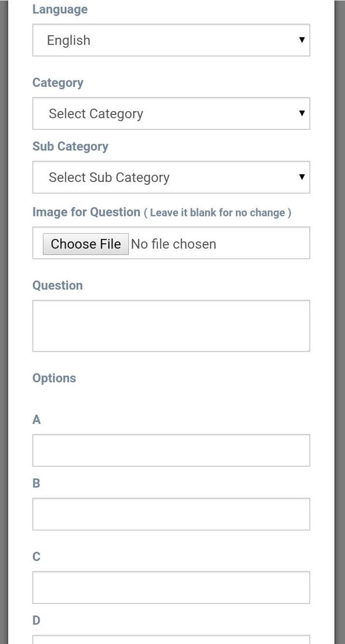Screen dimensions: 345x644
Task: Click the Select Category placeholder text
Action: point(96,113)
